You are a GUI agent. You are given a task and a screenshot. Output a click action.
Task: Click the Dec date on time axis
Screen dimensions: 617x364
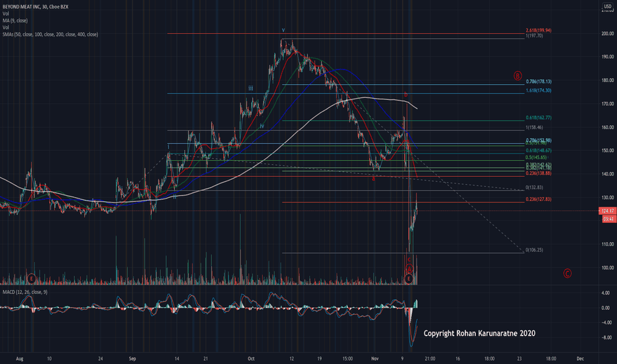pyautogui.click(x=580, y=359)
